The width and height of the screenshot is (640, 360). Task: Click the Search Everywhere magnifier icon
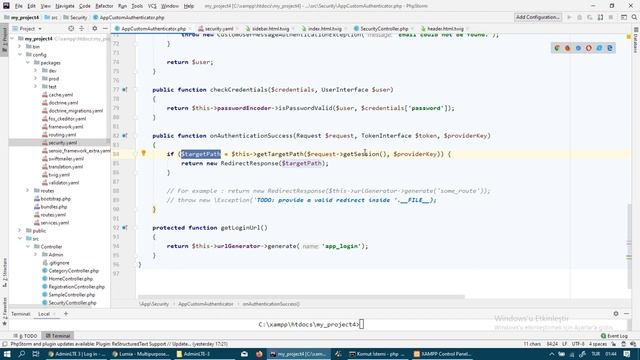(634, 18)
